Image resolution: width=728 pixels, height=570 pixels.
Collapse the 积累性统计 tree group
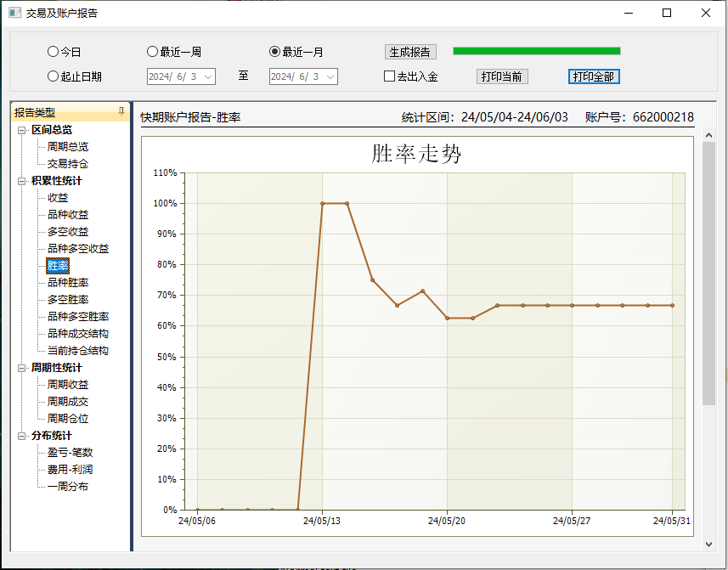22,181
